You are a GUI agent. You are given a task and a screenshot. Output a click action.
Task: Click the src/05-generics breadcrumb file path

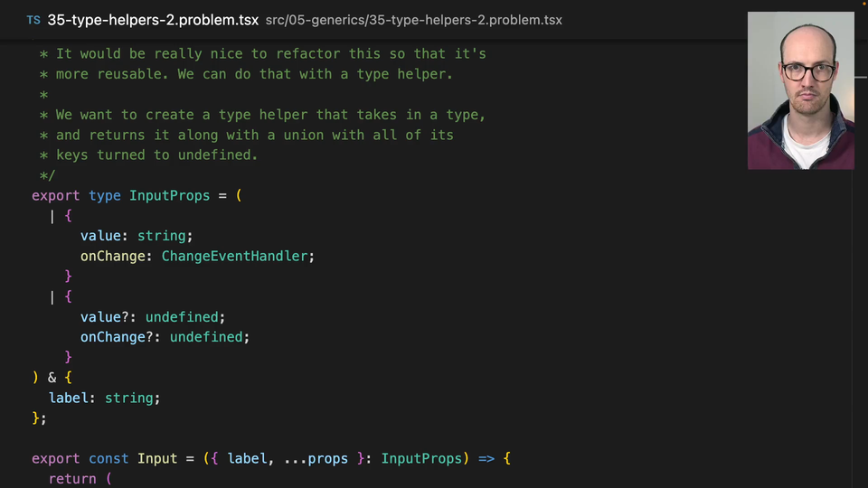pos(413,20)
